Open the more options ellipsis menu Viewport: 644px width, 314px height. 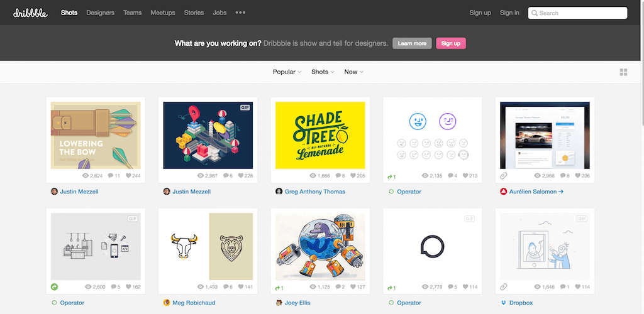(240, 13)
